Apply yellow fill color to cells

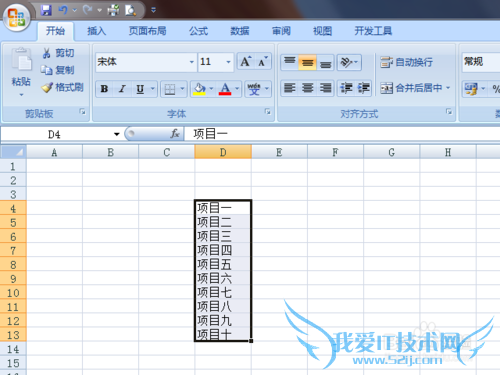[199, 89]
